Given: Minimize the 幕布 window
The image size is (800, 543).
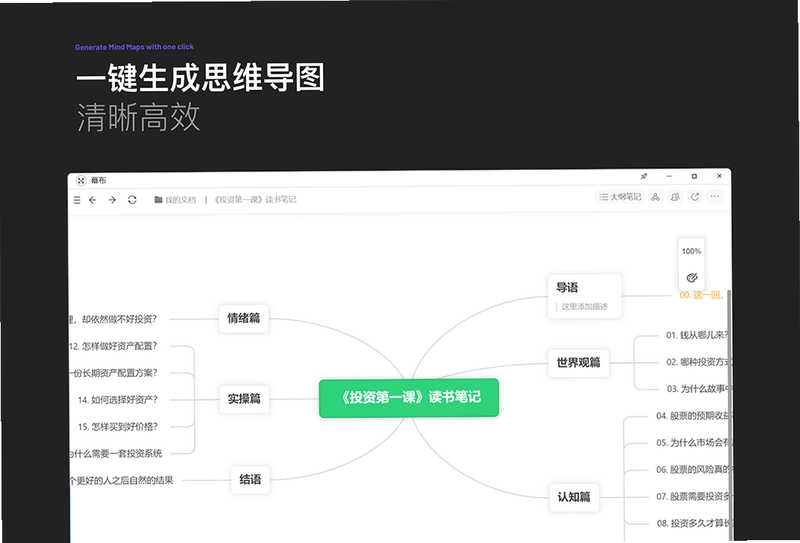Looking at the screenshot, I should [x=669, y=176].
